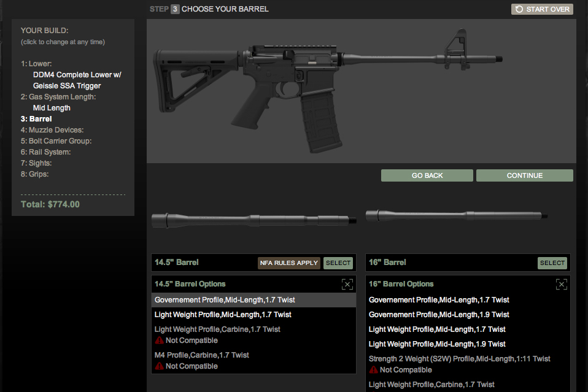This screenshot has height=392, width=588.
Task: Select the 14.5" Barrel
Action: [x=338, y=263]
